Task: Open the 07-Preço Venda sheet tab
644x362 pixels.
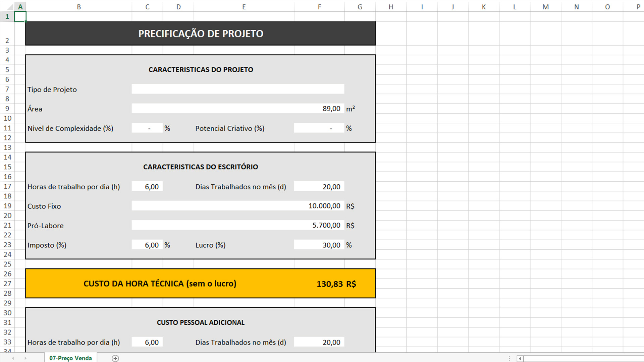Action: click(x=70, y=358)
